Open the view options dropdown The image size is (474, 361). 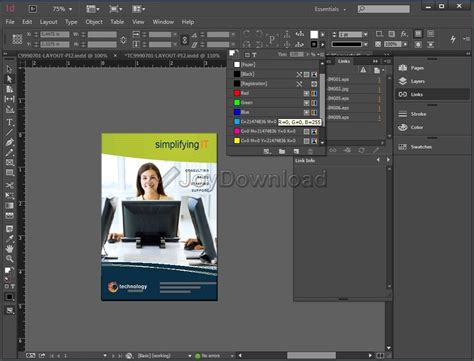[x=93, y=9]
